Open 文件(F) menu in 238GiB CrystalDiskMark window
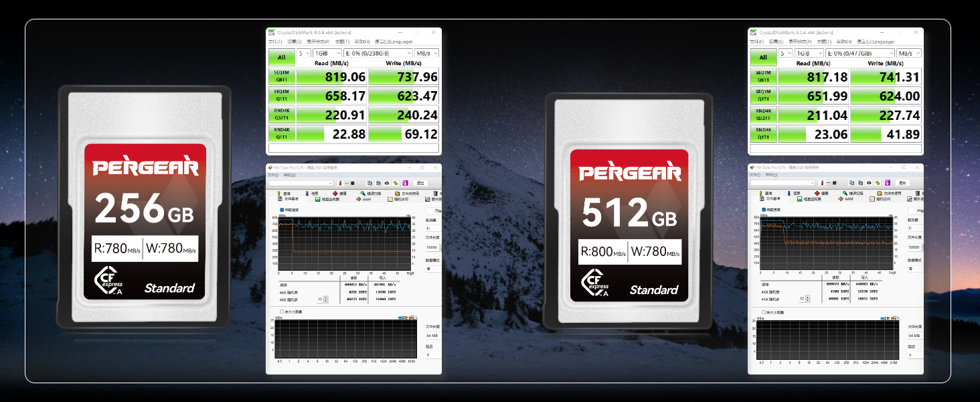Screen dimensions: 980x402 coord(275,42)
